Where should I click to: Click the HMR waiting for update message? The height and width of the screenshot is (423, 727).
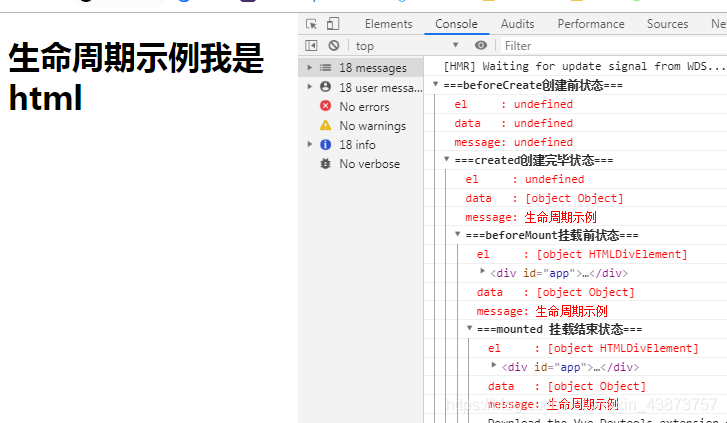[x=584, y=66]
